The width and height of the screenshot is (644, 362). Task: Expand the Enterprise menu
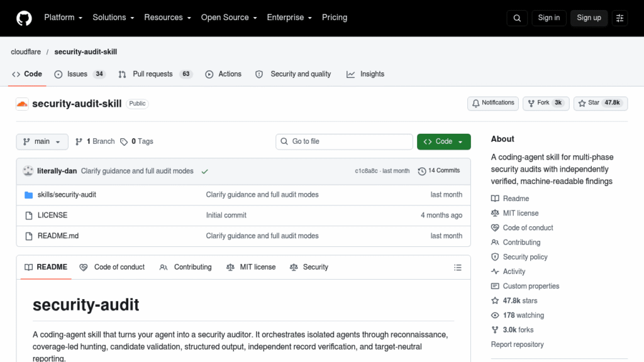coord(289,18)
